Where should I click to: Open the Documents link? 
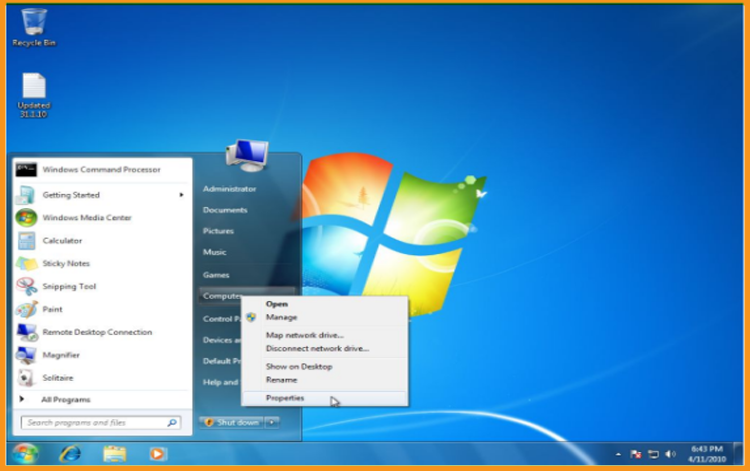[225, 210]
